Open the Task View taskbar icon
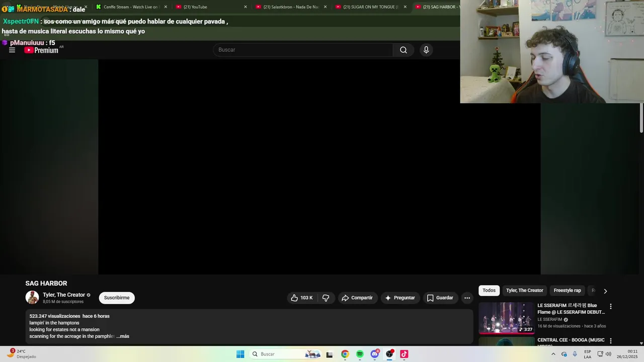The height and width of the screenshot is (362, 644). [x=330, y=354]
